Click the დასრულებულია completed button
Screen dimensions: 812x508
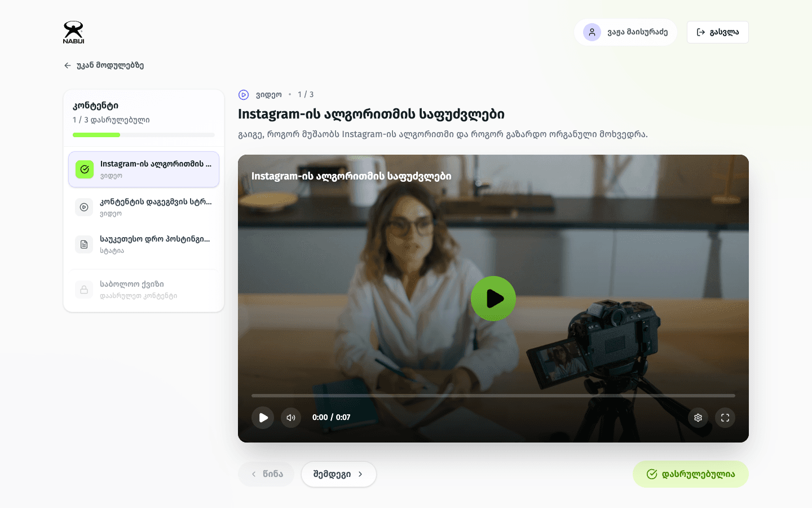pyautogui.click(x=691, y=474)
